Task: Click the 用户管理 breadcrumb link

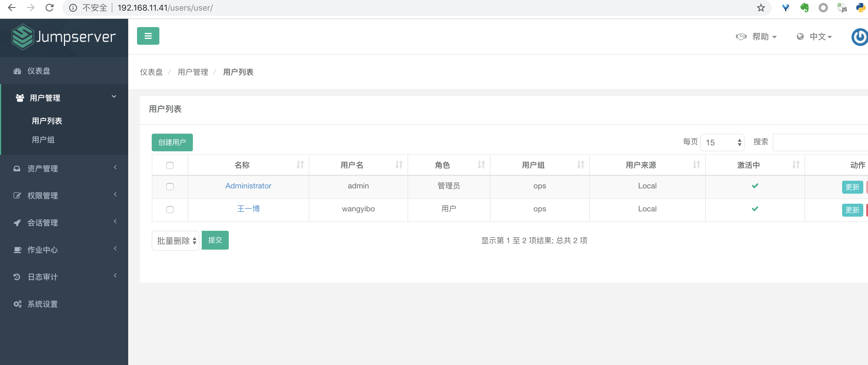Action: 193,72
